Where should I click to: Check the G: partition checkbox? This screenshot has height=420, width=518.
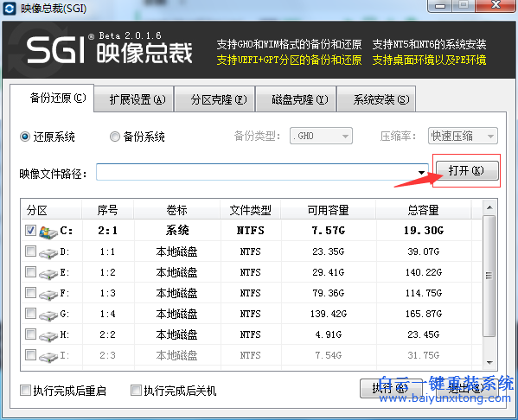pyautogui.click(x=31, y=314)
